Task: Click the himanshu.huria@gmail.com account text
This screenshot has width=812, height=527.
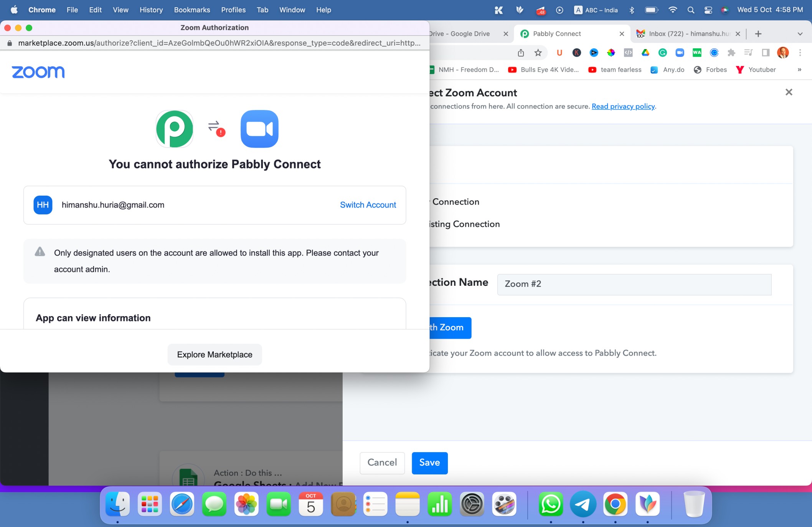Action: [113, 205]
